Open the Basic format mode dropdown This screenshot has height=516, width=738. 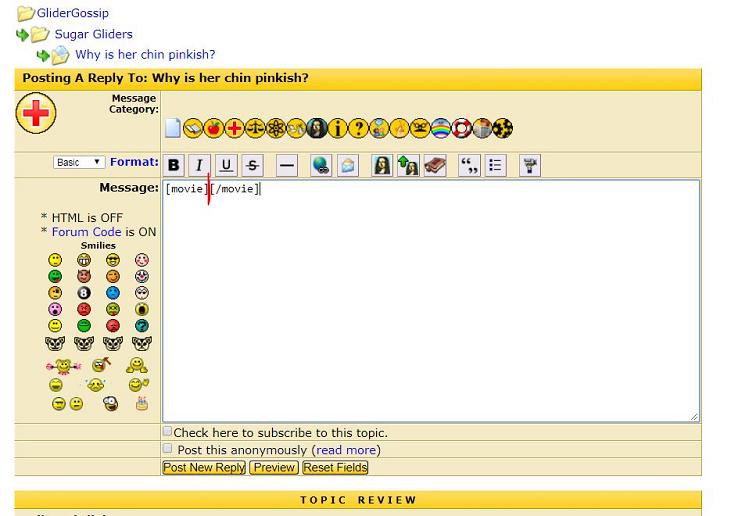[79, 162]
